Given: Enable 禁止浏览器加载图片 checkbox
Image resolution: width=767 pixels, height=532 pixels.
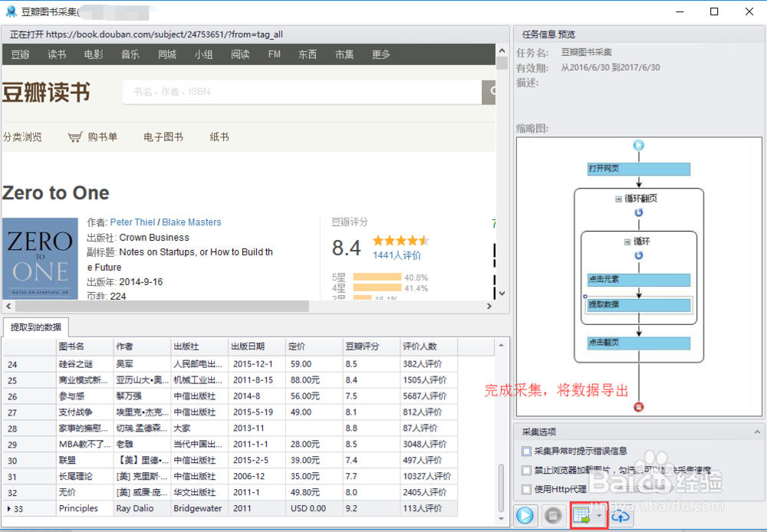Looking at the screenshot, I should [526, 470].
